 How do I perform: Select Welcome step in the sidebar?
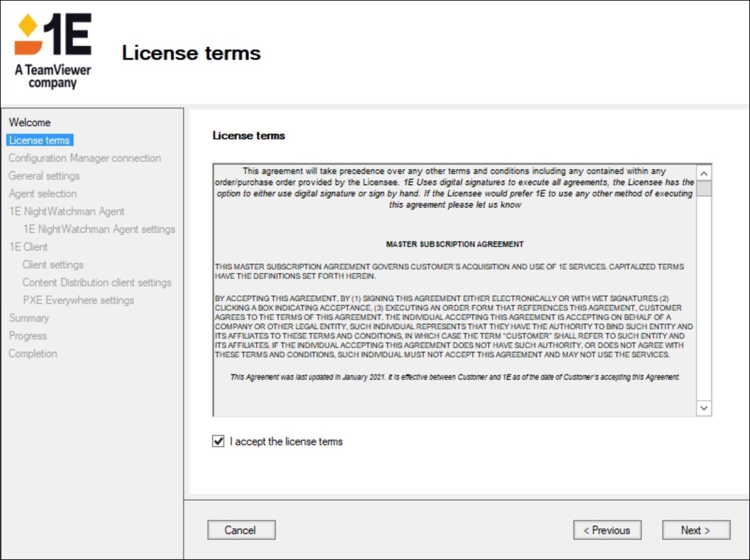pyautogui.click(x=30, y=122)
